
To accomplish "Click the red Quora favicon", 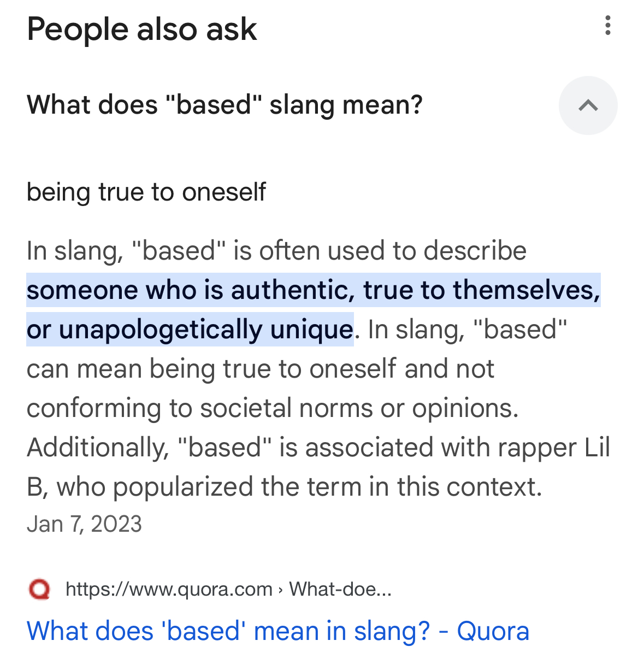I will (39, 590).
